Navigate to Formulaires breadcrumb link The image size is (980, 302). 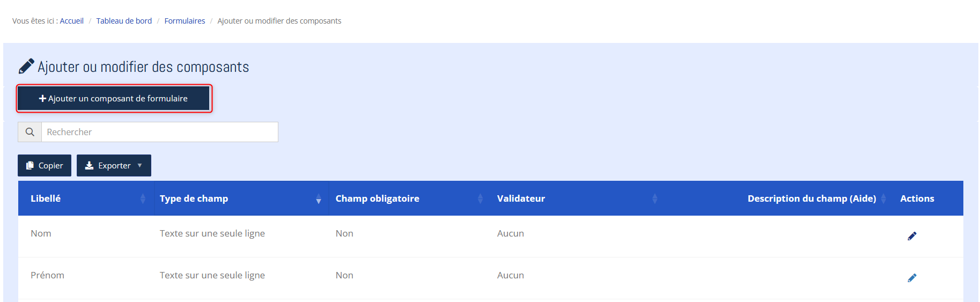[185, 21]
